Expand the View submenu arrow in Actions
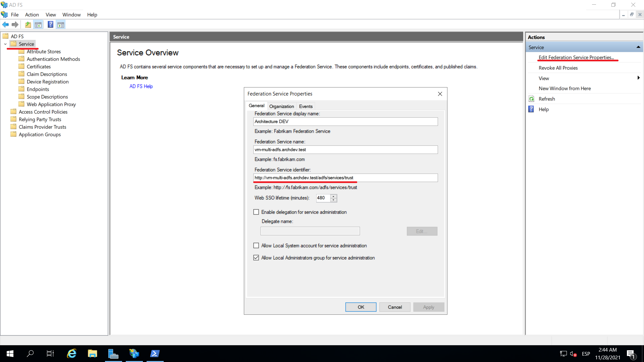Screen dimensions: 644x362 click(638, 78)
